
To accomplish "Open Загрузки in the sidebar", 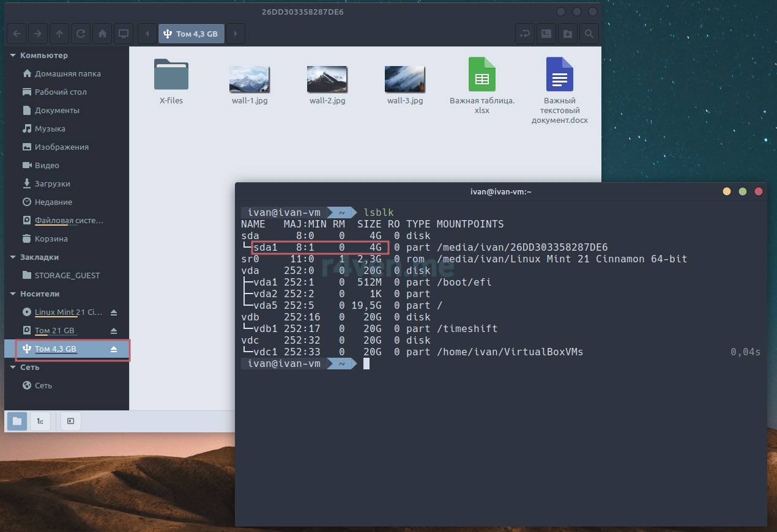I will 52,183.
